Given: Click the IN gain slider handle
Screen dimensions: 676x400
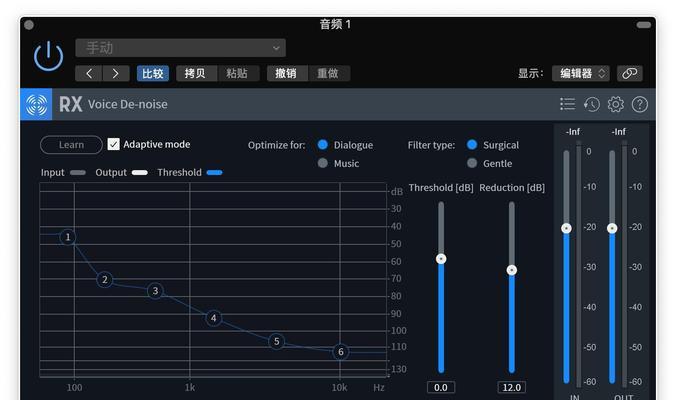Looking at the screenshot, I should pos(566,228).
